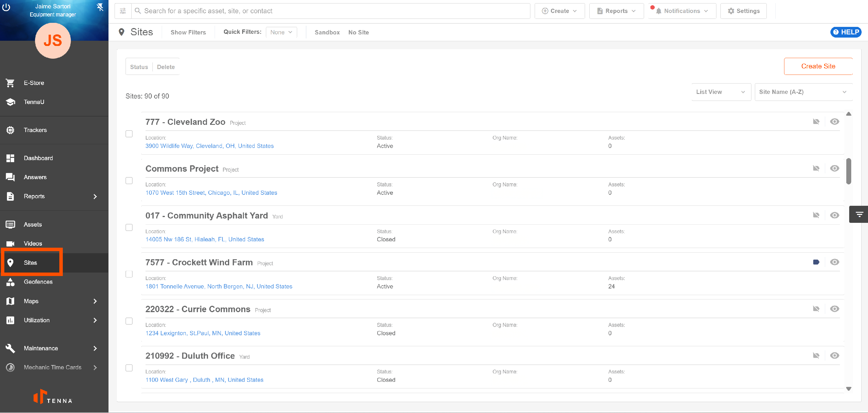
Task: Select the Commons Project checkbox
Action: click(x=129, y=181)
